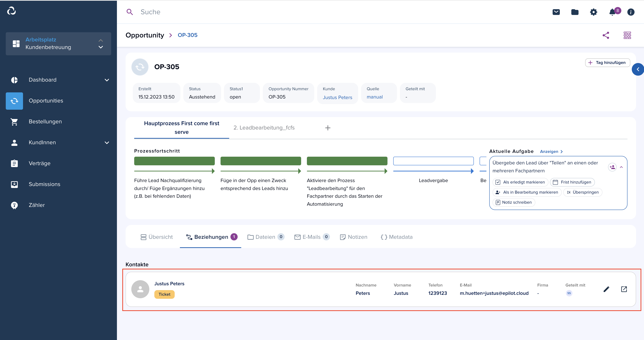Click email m.huetten+justus@epilot.cloud
This screenshot has height=340, width=644.
pyautogui.click(x=494, y=293)
